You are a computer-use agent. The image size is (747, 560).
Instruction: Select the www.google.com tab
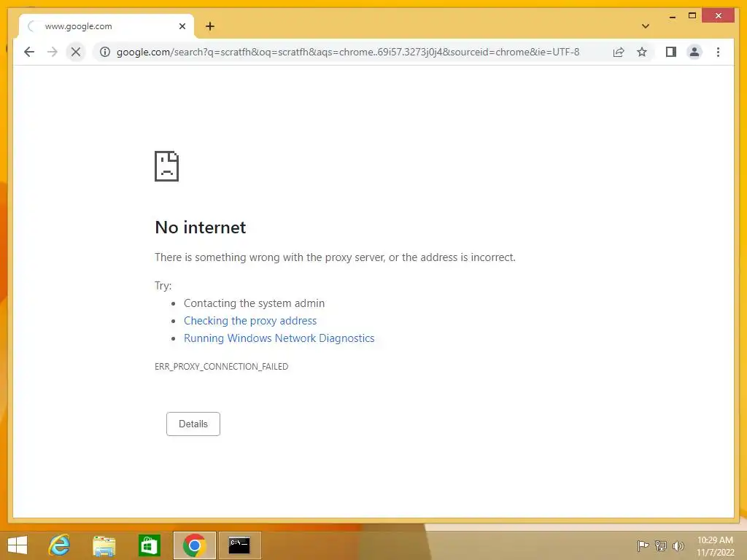click(107, 26)
